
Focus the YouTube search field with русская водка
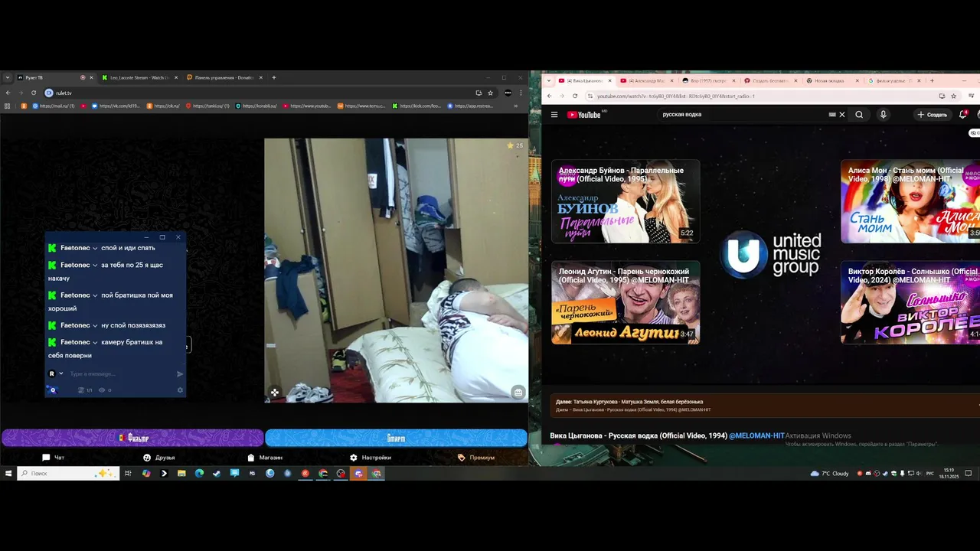[743, 115]
